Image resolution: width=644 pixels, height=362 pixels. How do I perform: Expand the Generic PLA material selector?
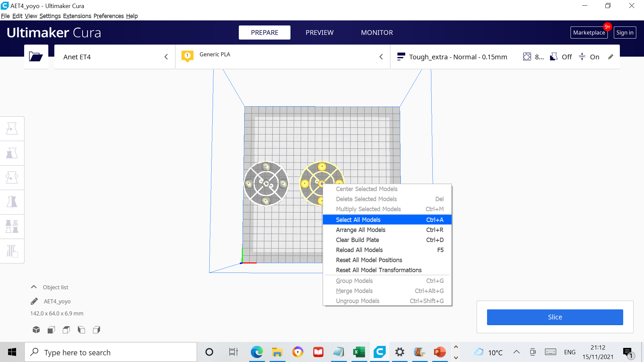[x=282, y=57]
